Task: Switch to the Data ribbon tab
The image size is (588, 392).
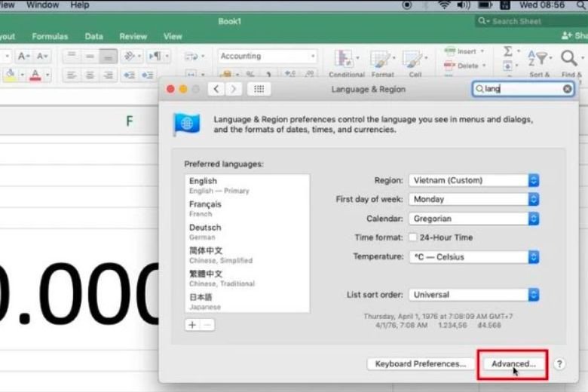Action: pyautogui.click(x=93, y=36)
